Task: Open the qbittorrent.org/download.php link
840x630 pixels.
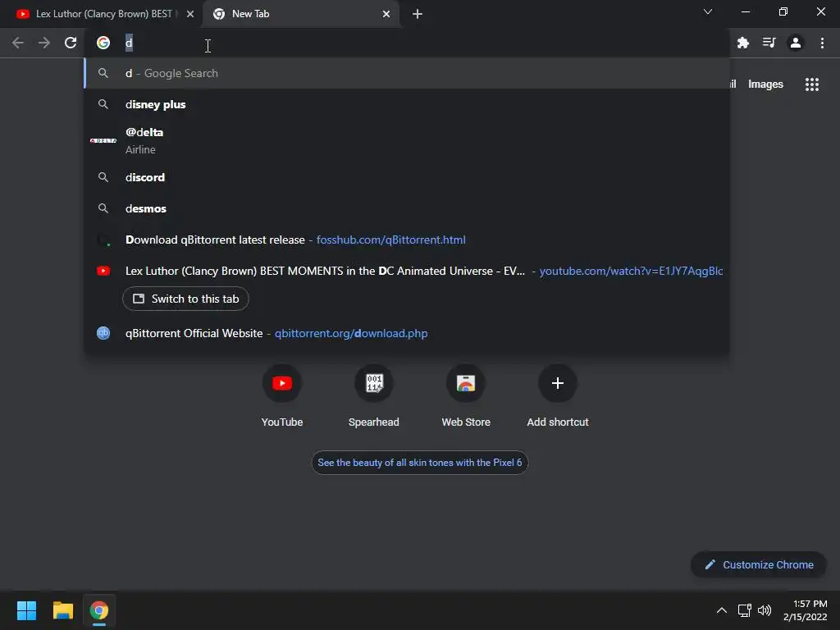Action: point(351,333)
